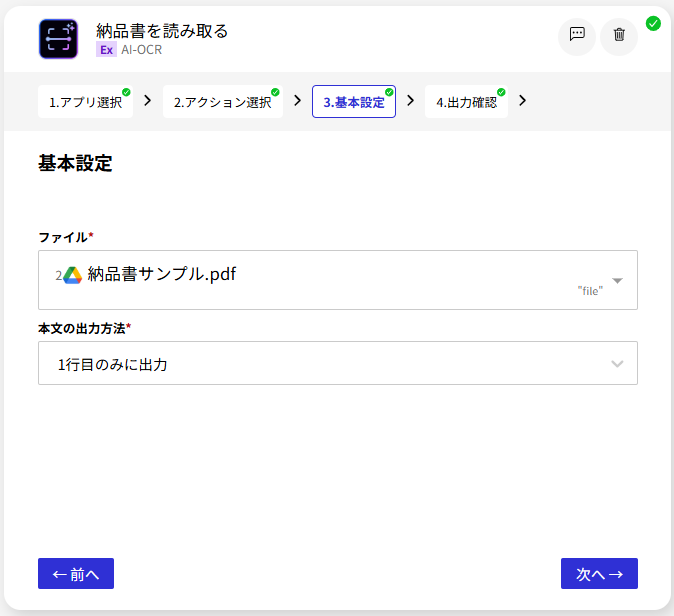Screen dimensions: 674x616
Task: Click the trash delete icon
Action: (619, 34)
